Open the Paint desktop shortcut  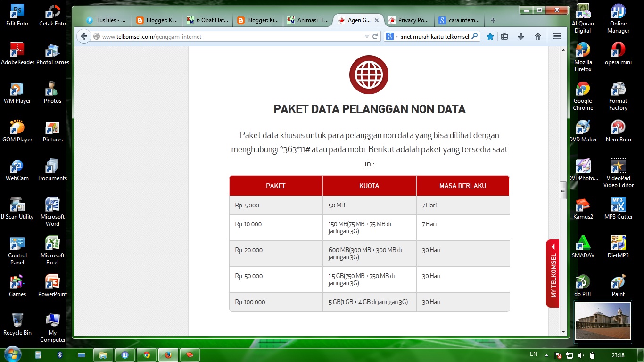[618, 286]
